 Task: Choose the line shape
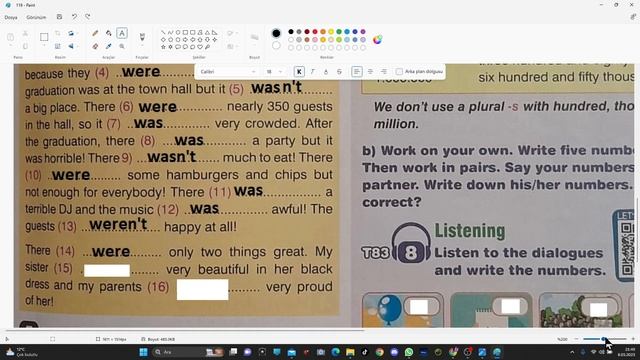[163, 32]
